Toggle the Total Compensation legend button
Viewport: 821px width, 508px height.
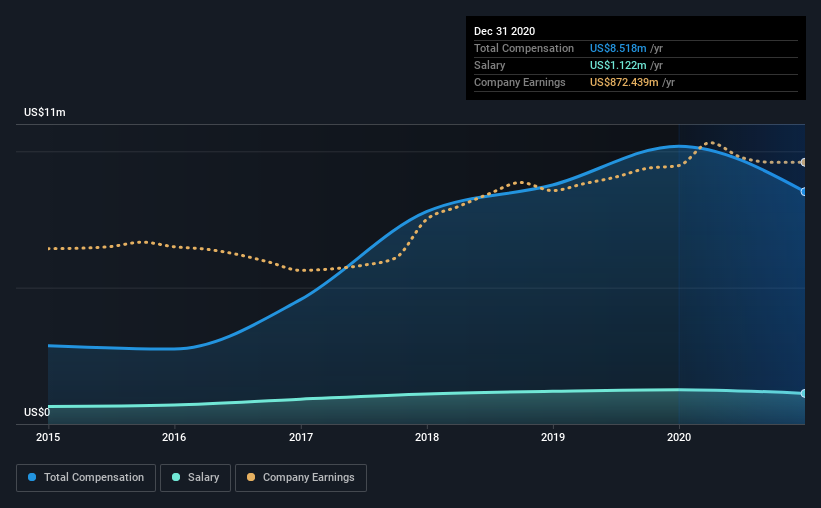[86, 478]
